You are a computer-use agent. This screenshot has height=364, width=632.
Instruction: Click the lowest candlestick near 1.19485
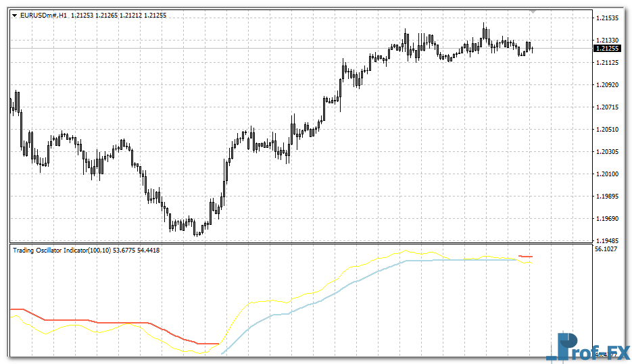pyautogui.click(x=196, y=231)
